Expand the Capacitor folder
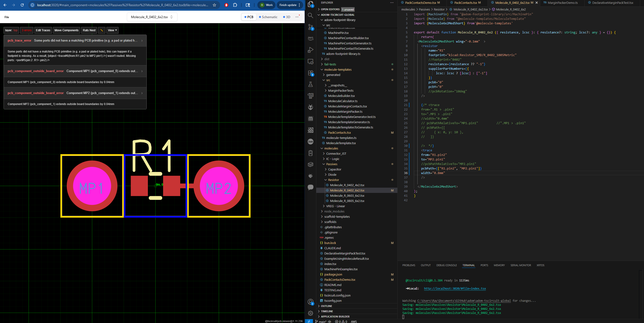 click(334, 169)
